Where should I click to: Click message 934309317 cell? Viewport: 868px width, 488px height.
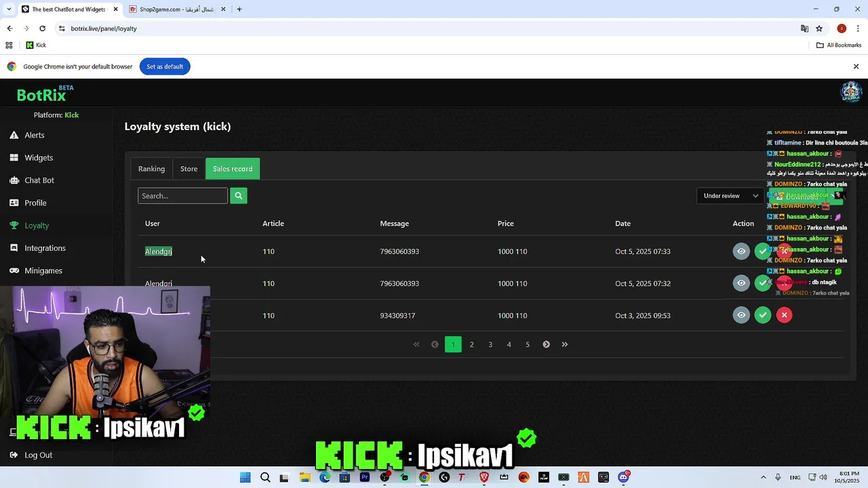pos(397,315)
